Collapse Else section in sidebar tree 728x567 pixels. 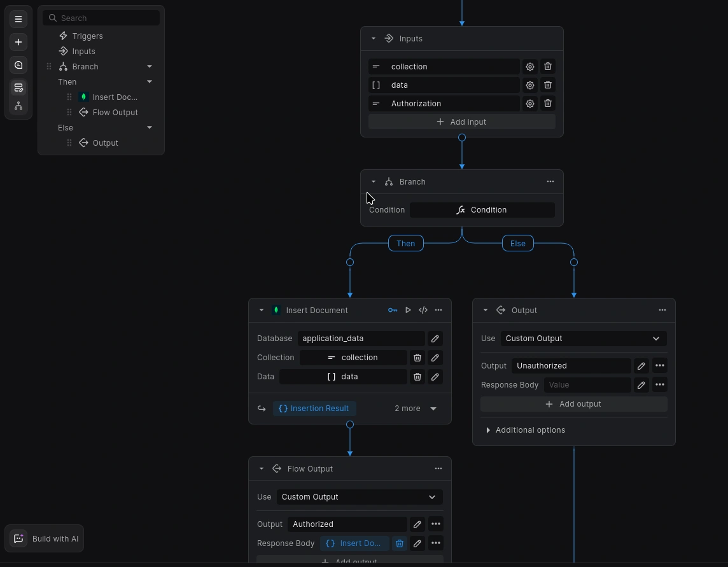click(150, 128)
